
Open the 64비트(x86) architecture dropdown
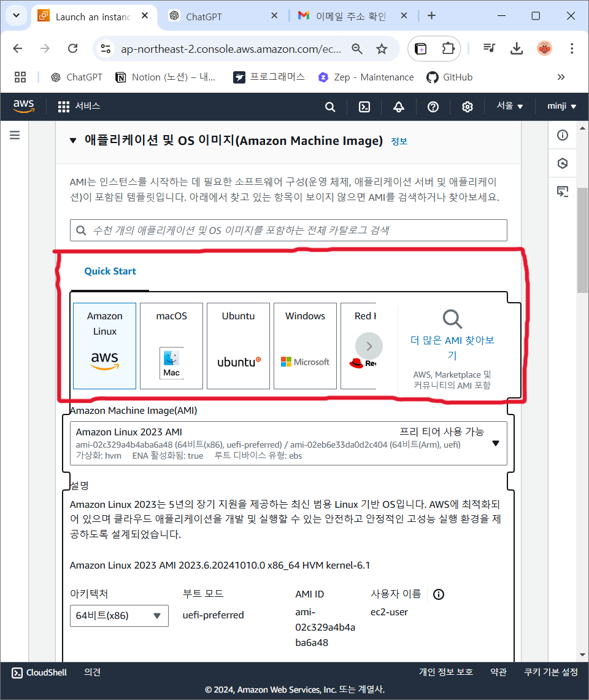coord(119,616)
